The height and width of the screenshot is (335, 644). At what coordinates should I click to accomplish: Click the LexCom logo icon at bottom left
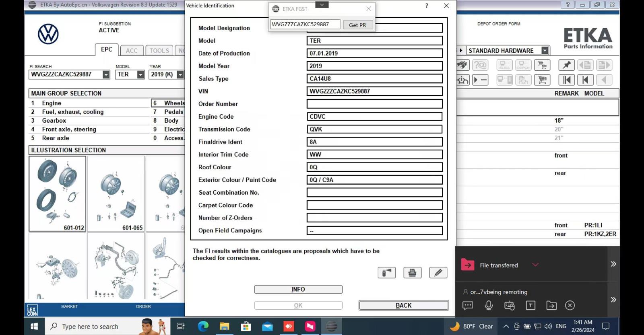tap(32, 310)
